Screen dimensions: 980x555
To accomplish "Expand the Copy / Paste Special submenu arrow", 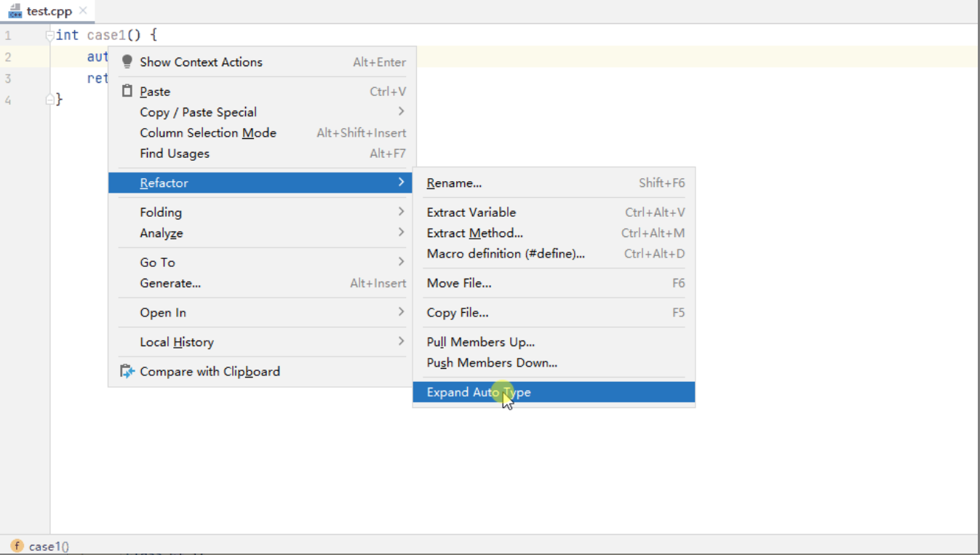I will coord(401,111).
